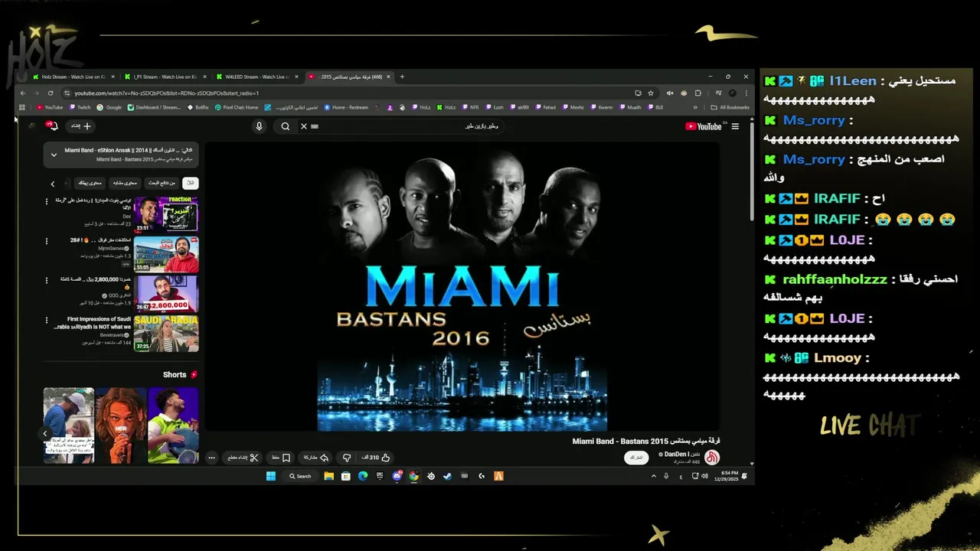Open the Fahad Twitch bookmark
980x551 pixels.
(546, 107)
